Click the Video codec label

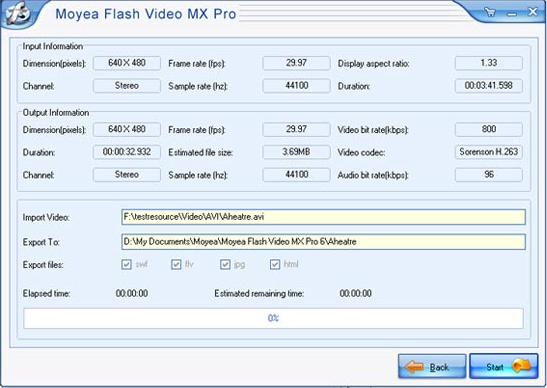click(x=361, y=152)
